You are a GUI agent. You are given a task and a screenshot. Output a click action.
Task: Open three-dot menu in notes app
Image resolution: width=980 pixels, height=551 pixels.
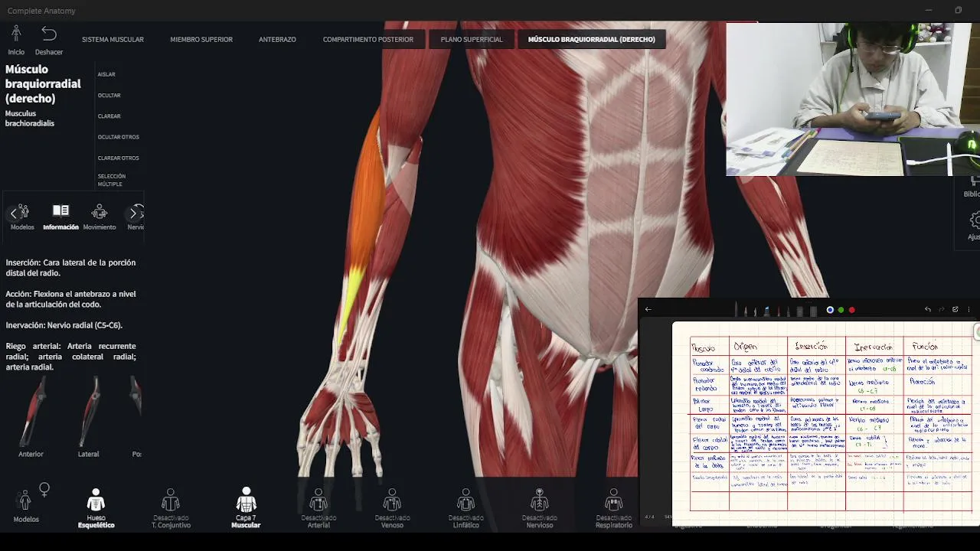(x=969, y=309)
